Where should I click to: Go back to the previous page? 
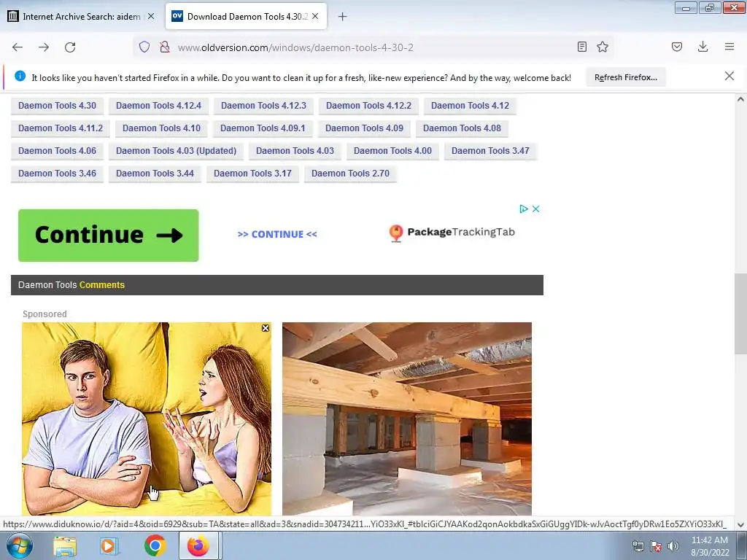18,47
